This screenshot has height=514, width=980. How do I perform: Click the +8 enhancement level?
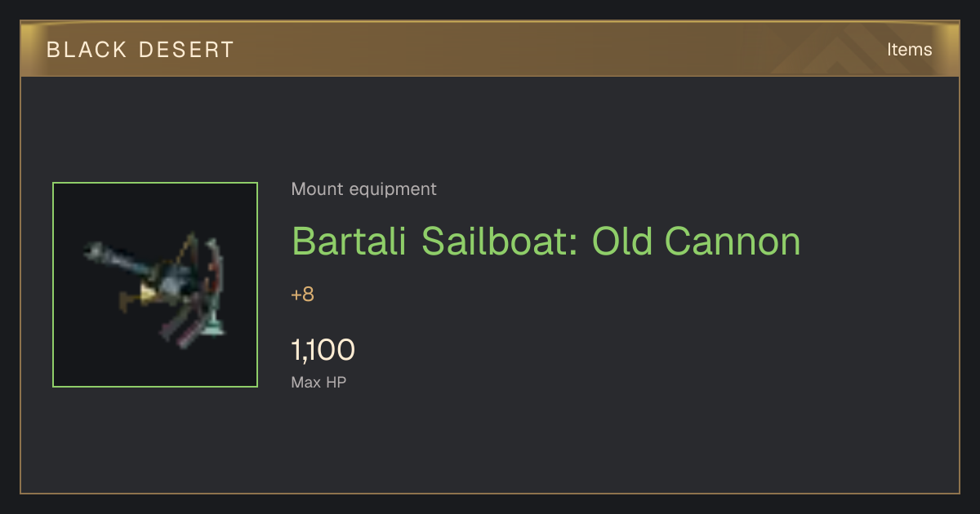coord(303,295)
